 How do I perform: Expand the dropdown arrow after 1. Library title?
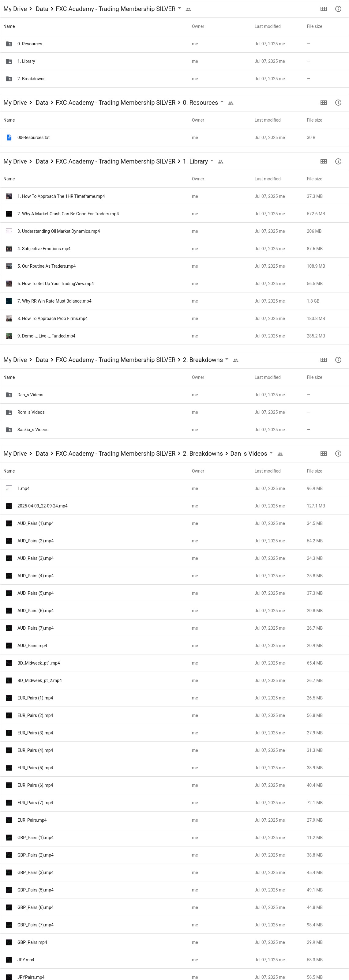pyautogui.click(x=212, y=160)
